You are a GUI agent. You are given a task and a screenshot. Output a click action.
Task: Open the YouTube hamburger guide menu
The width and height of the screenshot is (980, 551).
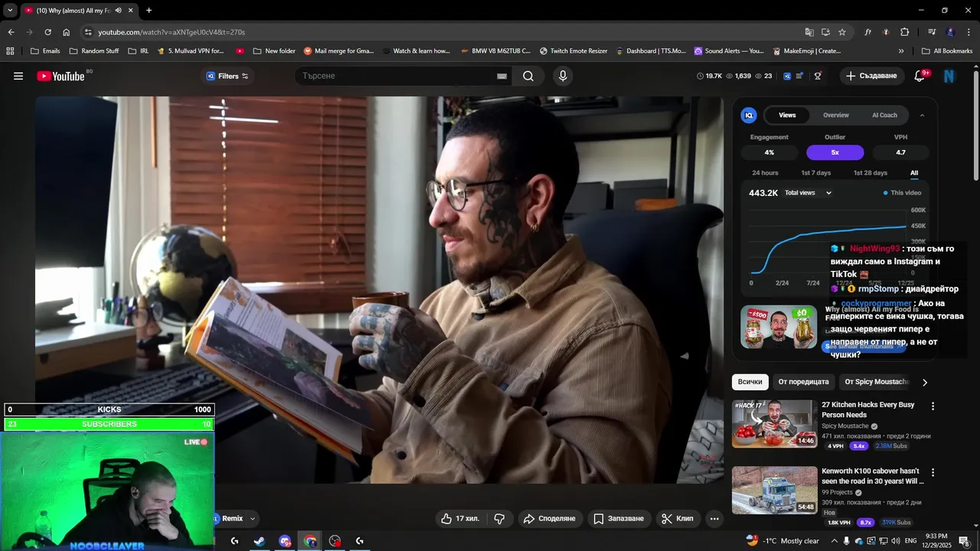18,76
